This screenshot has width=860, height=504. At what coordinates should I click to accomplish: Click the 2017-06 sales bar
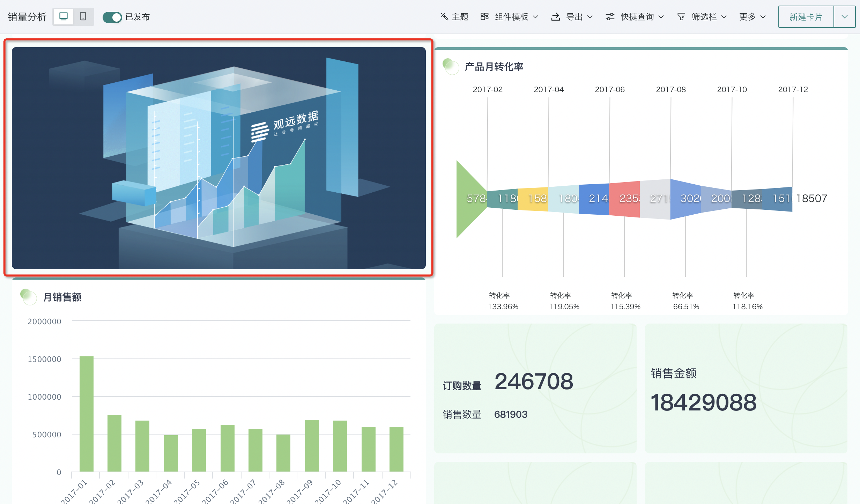(x=228, y=448)
